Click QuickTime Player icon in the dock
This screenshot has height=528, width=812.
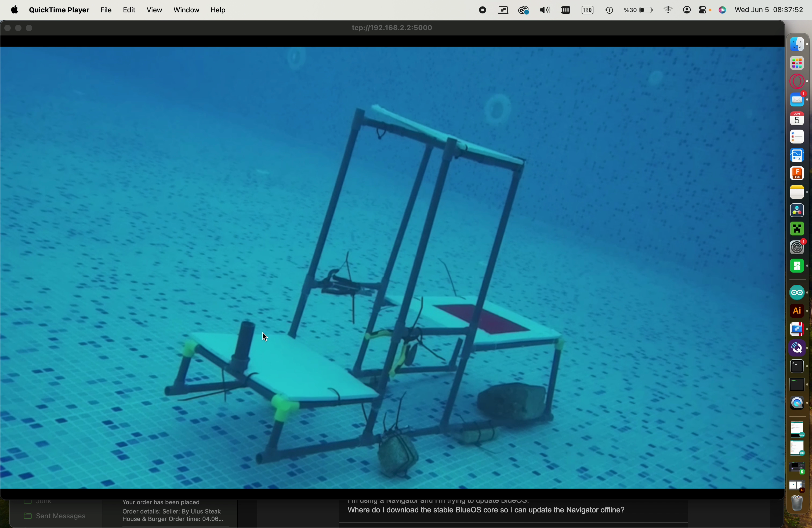pyautogui.click(x=797, y=403)
